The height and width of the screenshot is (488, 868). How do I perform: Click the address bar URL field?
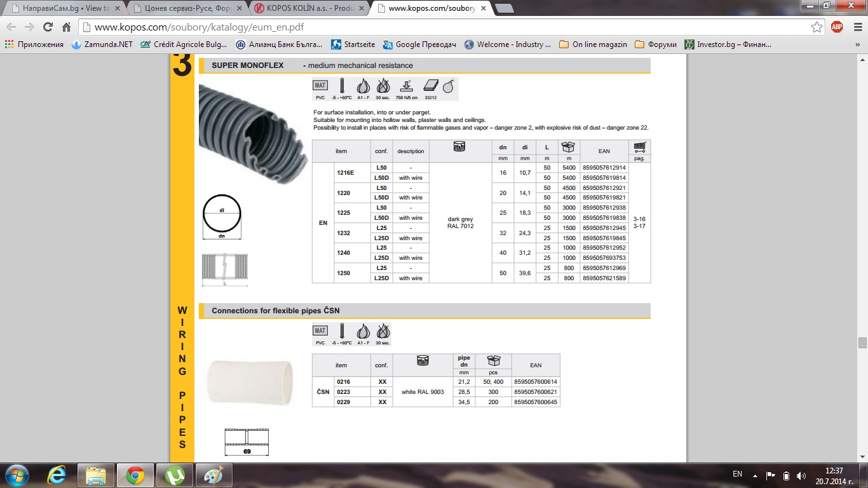[445, 27]
